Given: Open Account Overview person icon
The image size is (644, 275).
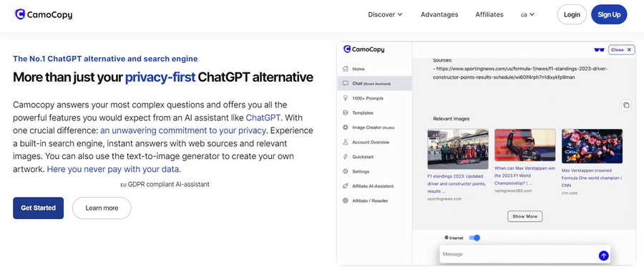Looking at the screenshot, I should coord(346,142).
